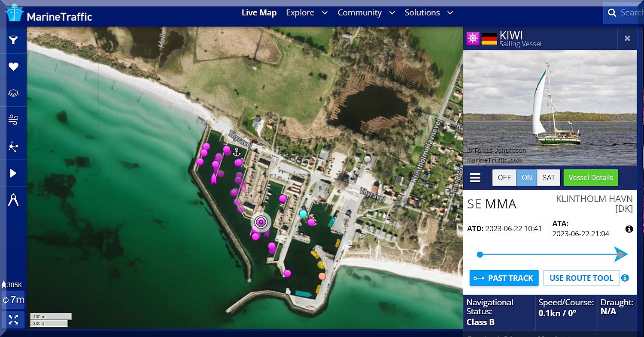This screenshot has height=337, width=644.
Task: Click the KIWI sailing vessel photo
Action: [550, 107]
